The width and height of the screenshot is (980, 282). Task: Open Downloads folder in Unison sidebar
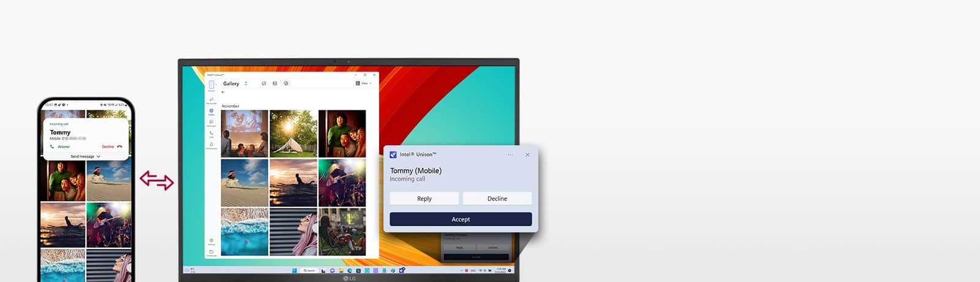coord(211,253)
